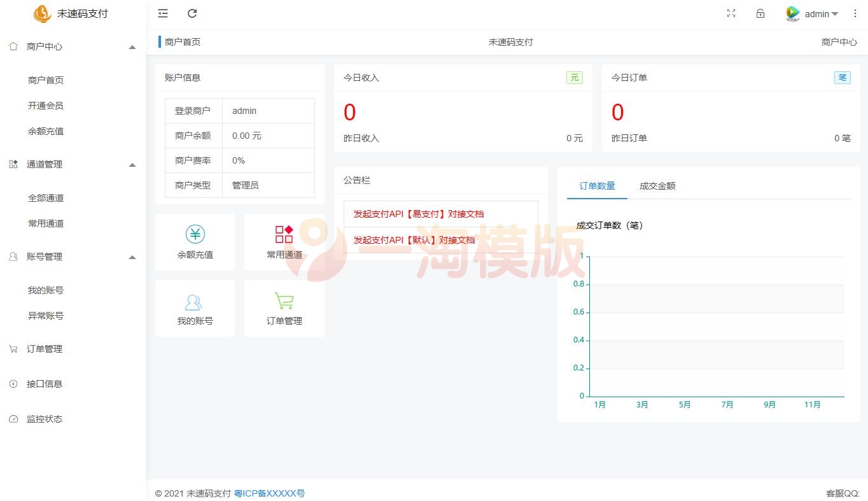Screen dimensions: 868x501
Task: Click the 笔 badge on 今日订单
Action: (x=843, y=78)
